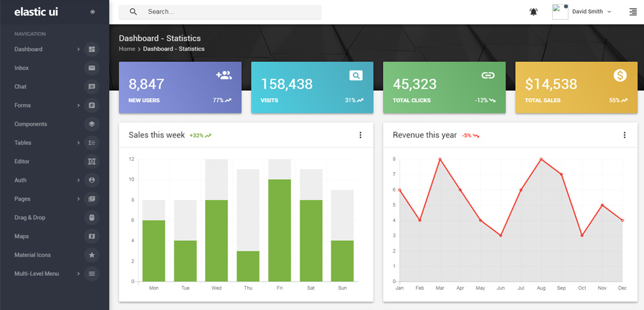Open the David Smith user dropdown
The width and height of the screenshot is (644, 310).
tap(592, 12)
